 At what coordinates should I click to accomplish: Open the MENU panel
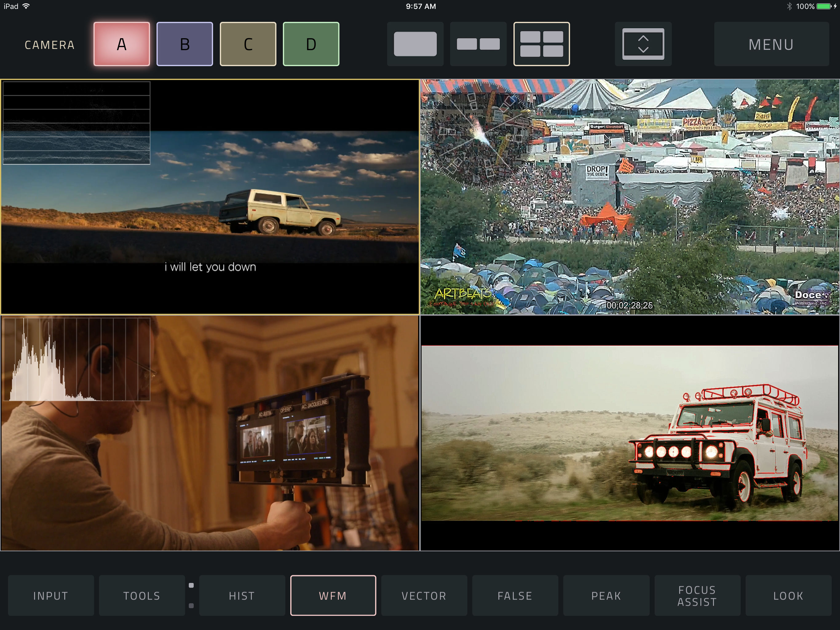tap(771, 44)
